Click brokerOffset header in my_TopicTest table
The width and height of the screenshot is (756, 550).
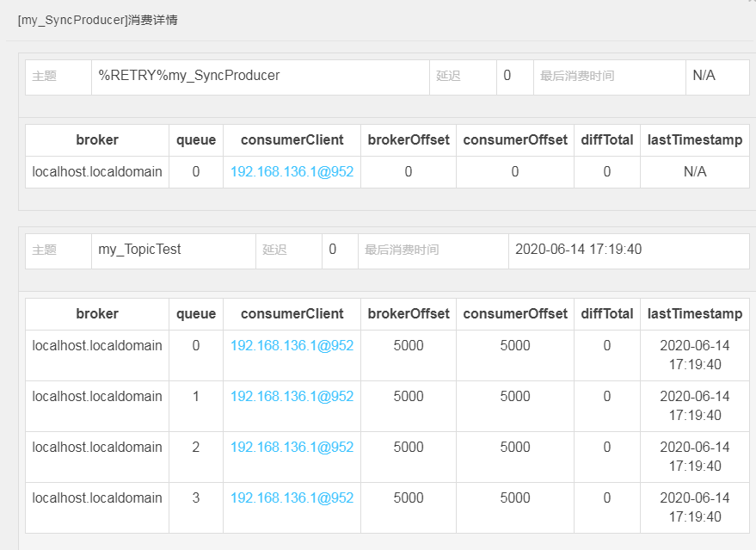(409, 313)
